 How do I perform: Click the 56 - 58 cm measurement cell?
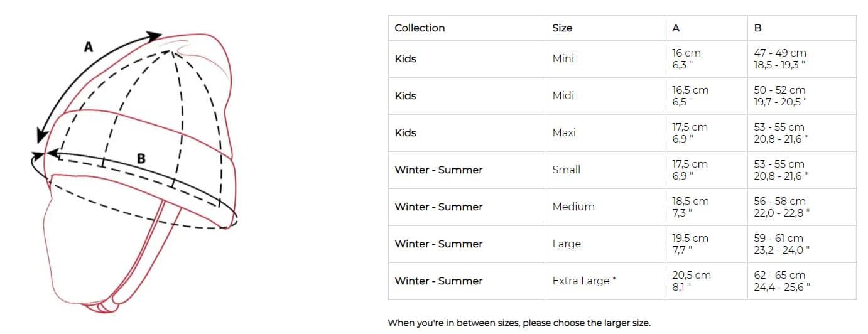[801, 207]
